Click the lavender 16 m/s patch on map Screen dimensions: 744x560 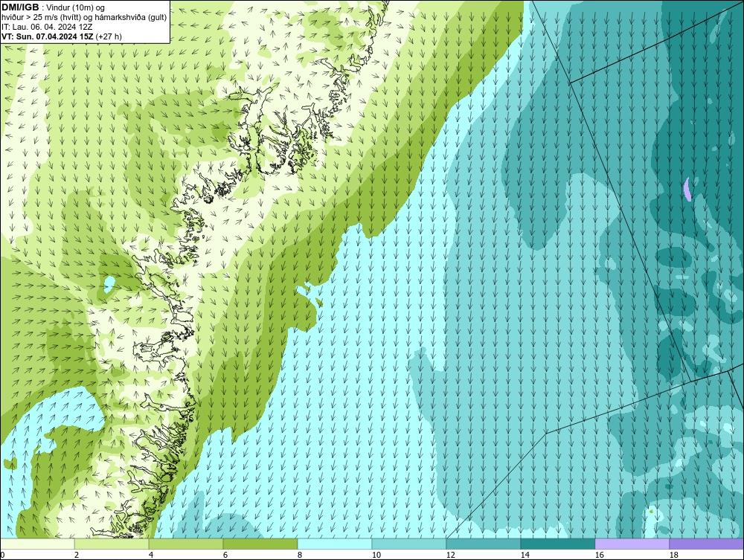point(687,189)
